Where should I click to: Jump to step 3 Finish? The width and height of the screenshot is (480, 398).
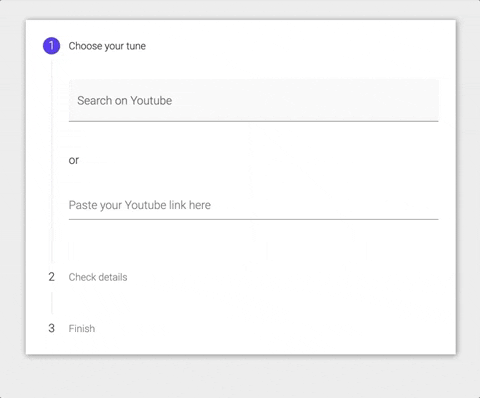(82, 329)
